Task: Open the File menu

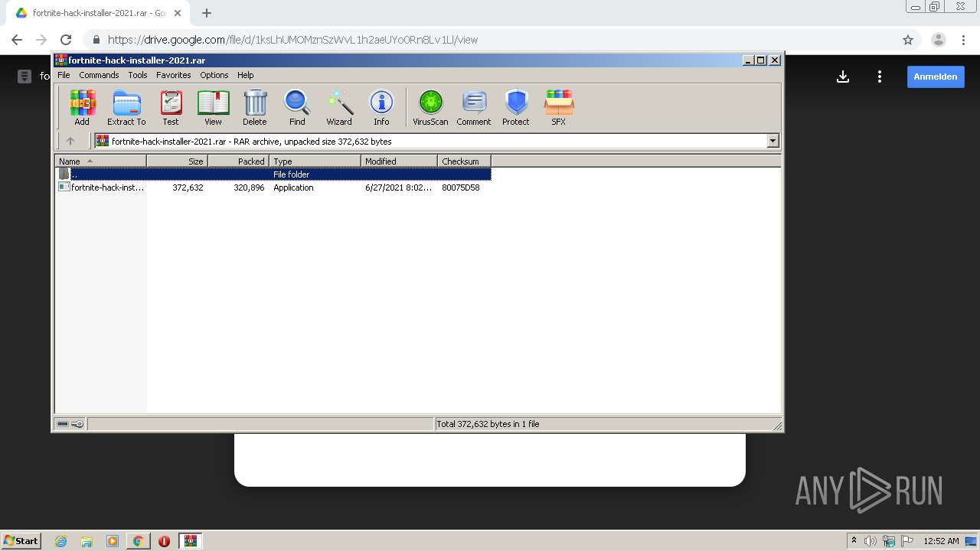Action: tap(64, 75)
